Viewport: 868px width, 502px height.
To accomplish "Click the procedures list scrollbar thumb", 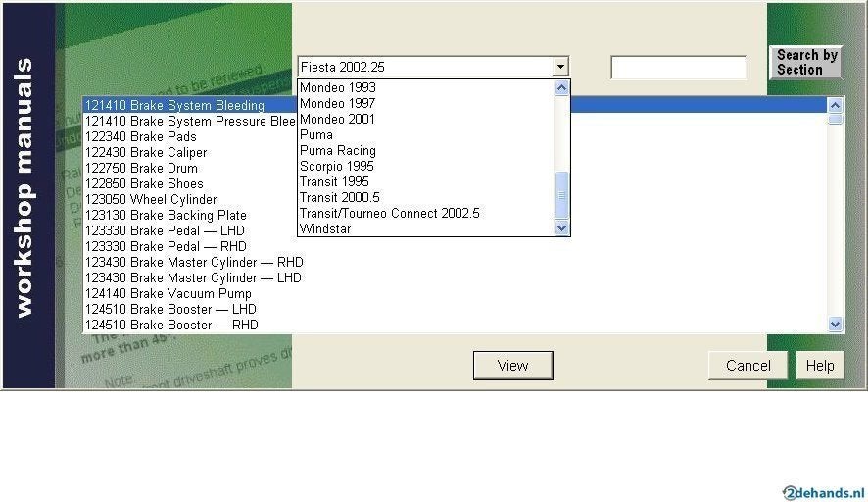I will click(x=835, y=120).
